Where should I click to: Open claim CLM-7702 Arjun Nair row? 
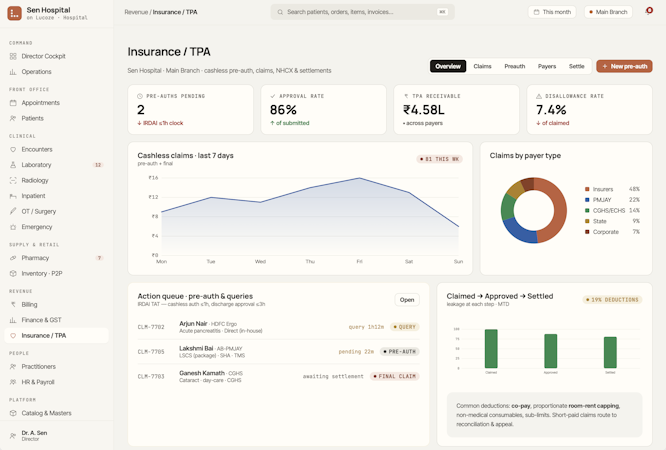278,327
